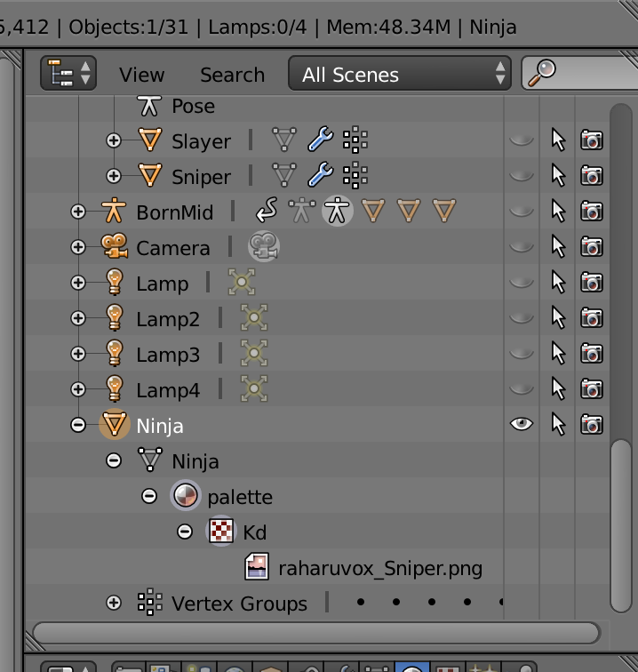Select the Lamp4 object name
Image resolution: width=638 pixels, height=672 pixels.
point(168,389)
